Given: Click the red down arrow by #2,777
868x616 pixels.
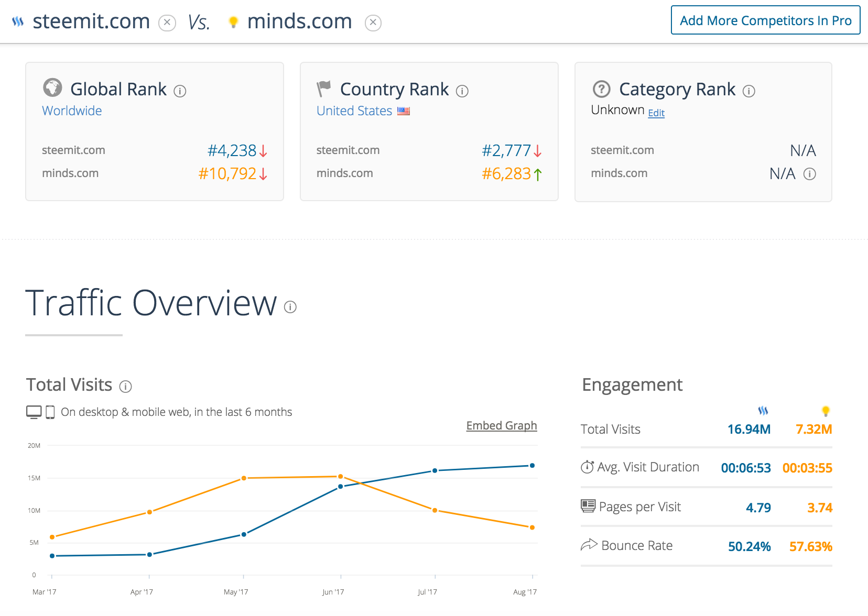Looking at the screenshot, I should (x=538, y=151).
